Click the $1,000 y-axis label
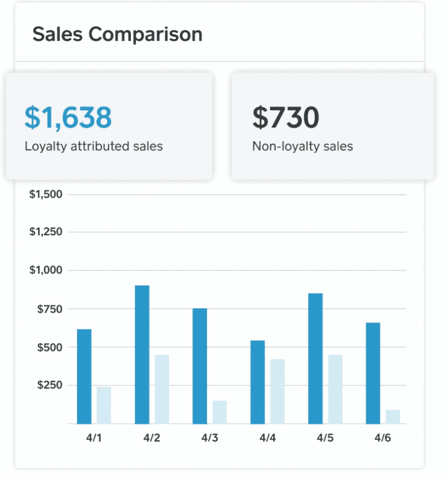448x478 pixels. [x=46, y=270]
